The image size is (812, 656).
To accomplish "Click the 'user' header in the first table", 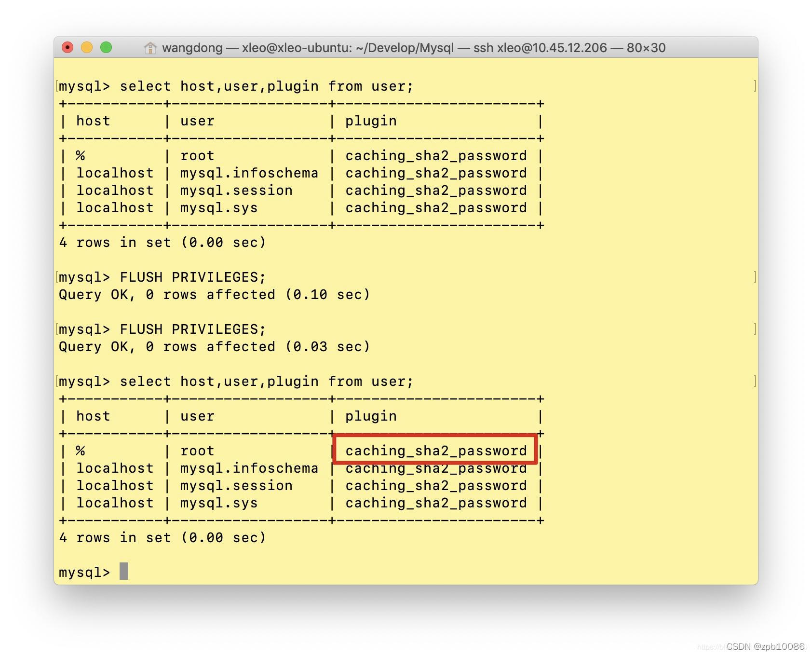I will [197, 121].
